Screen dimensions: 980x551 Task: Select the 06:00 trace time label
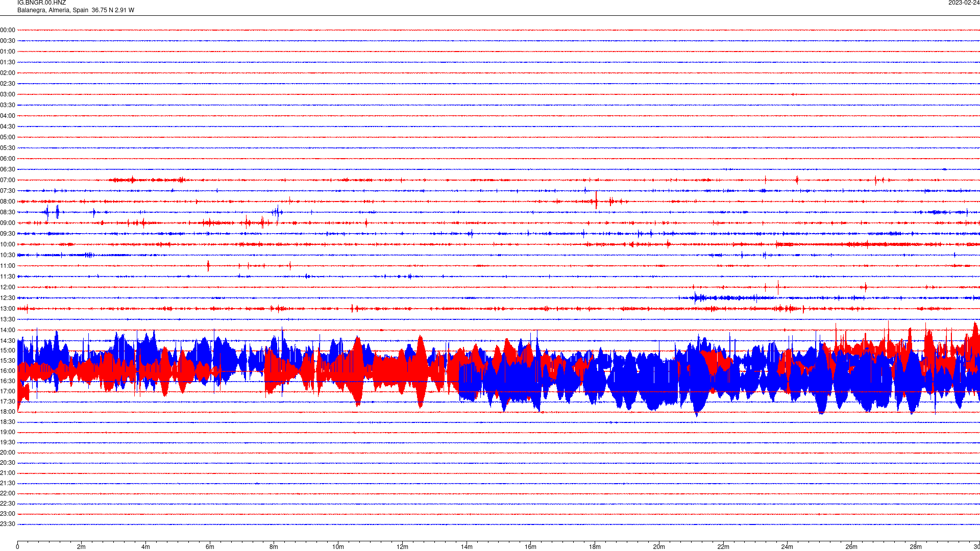(8, 159)
